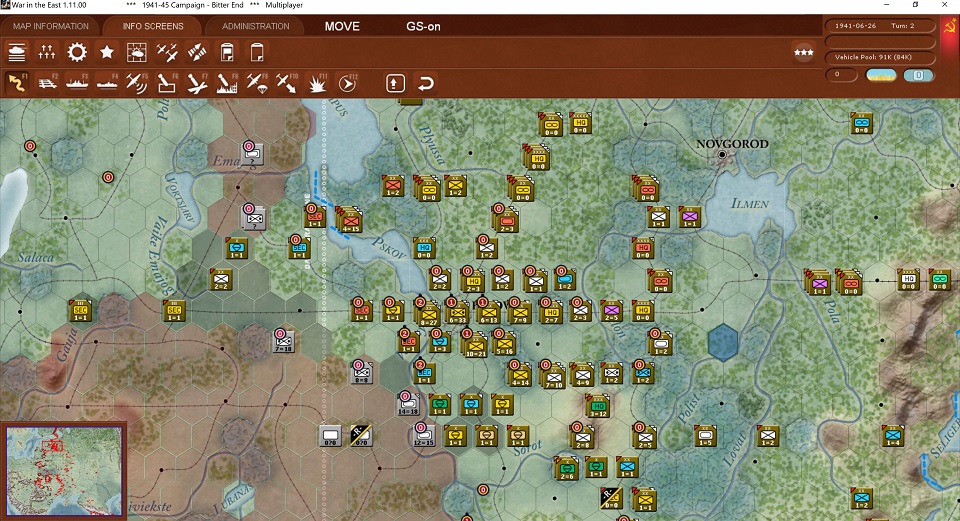
Task: Select the grey 0=0 unit beside R. marker
Action: click(330, 435)
